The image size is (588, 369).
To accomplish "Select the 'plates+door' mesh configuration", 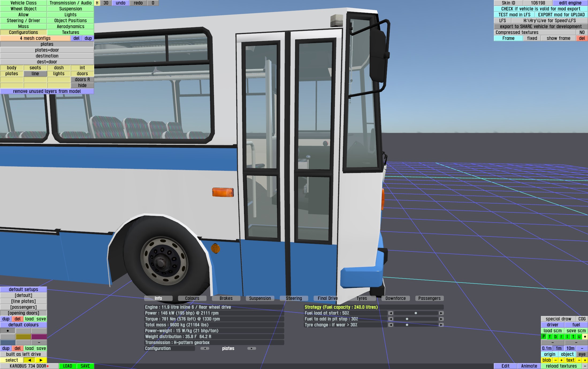I will point(47,50).
